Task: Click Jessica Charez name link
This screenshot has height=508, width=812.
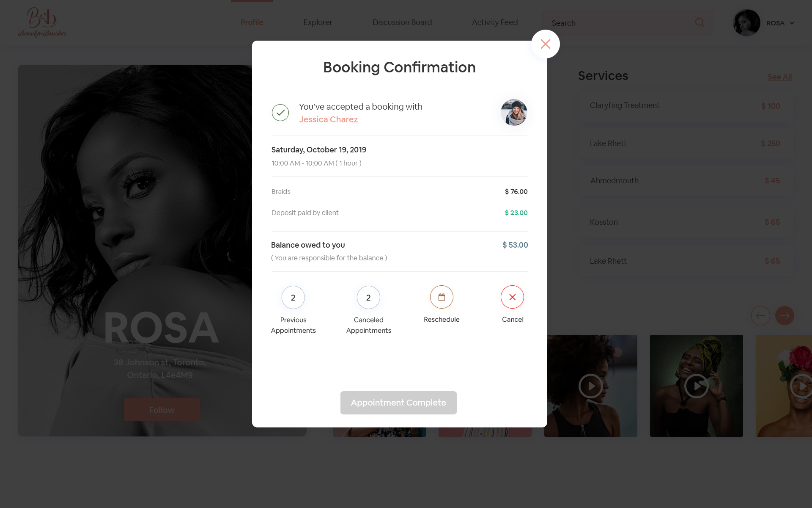Action: (x=329, y=120)
